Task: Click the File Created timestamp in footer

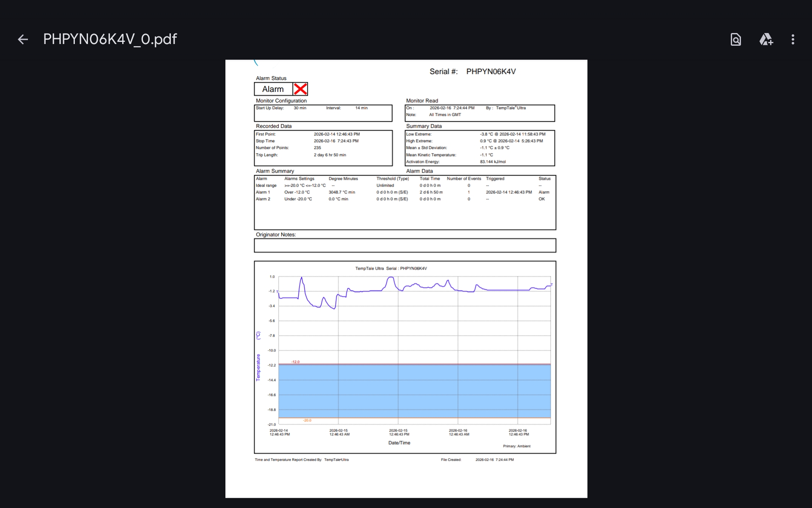Action: [494, 460]
